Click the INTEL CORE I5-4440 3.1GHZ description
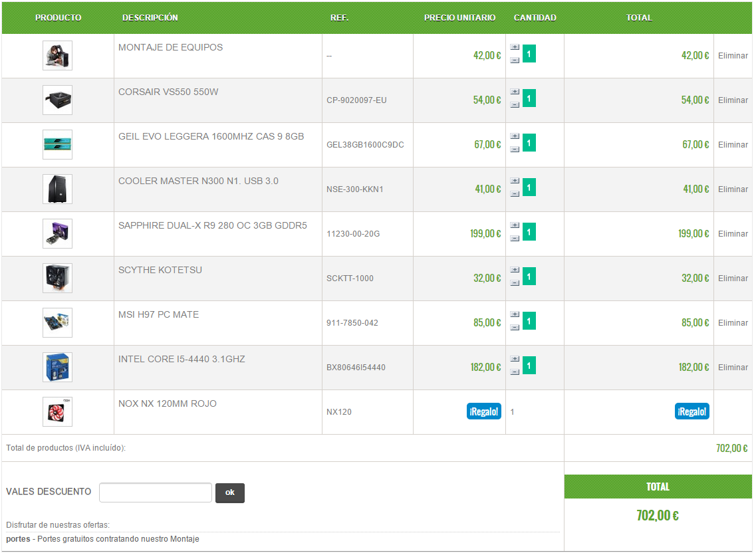756x555 pixels. (x=182, y=360)
